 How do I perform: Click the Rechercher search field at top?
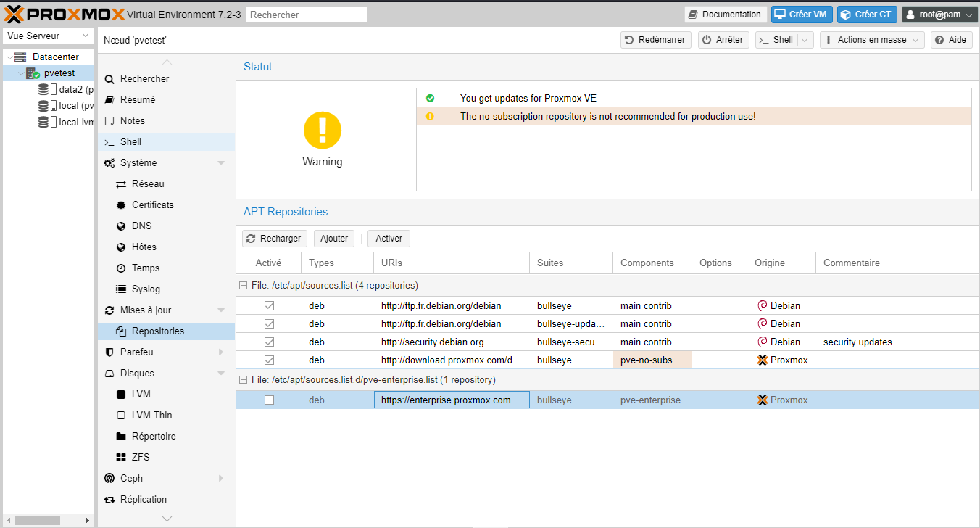point(307,15)
